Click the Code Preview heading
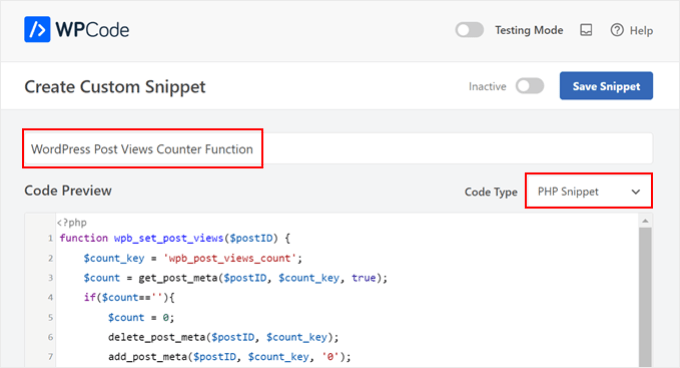 click(68, 191)
